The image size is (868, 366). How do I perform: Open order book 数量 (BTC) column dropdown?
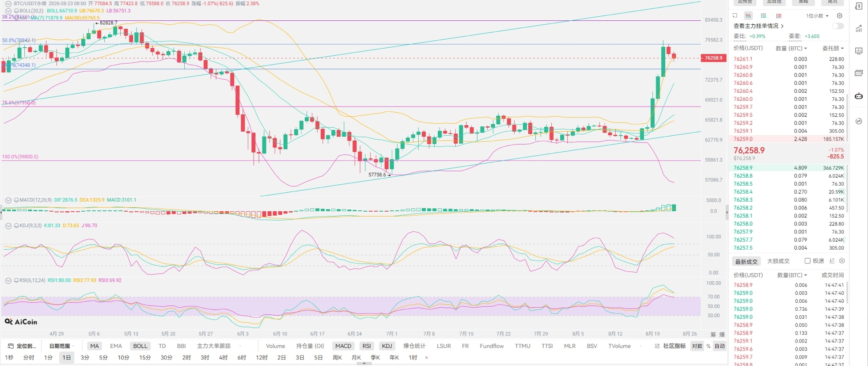(x=791, y=48)
